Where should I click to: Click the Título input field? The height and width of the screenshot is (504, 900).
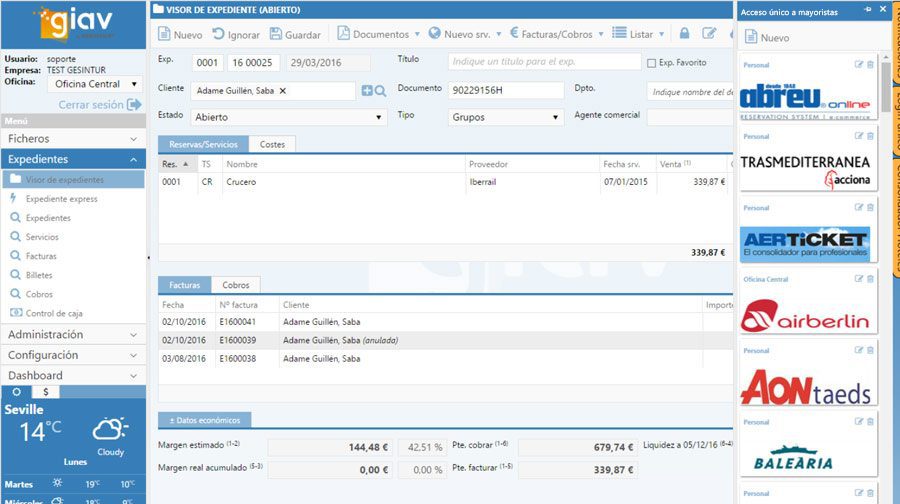click(544, 61)
